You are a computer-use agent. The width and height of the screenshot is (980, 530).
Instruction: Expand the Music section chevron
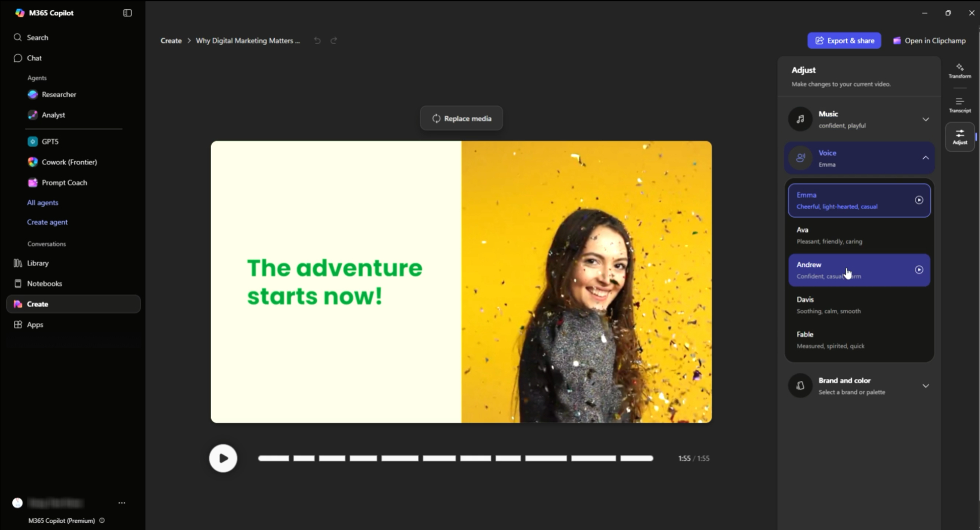tap(926, 119)
